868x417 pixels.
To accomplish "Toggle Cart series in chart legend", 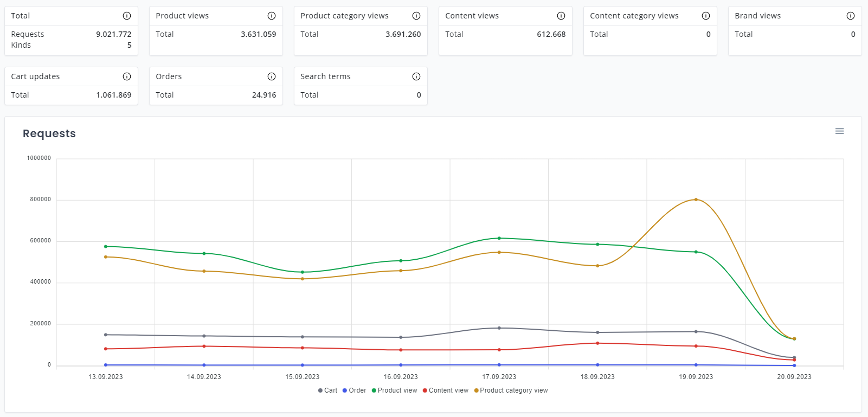I will point(327,390).
